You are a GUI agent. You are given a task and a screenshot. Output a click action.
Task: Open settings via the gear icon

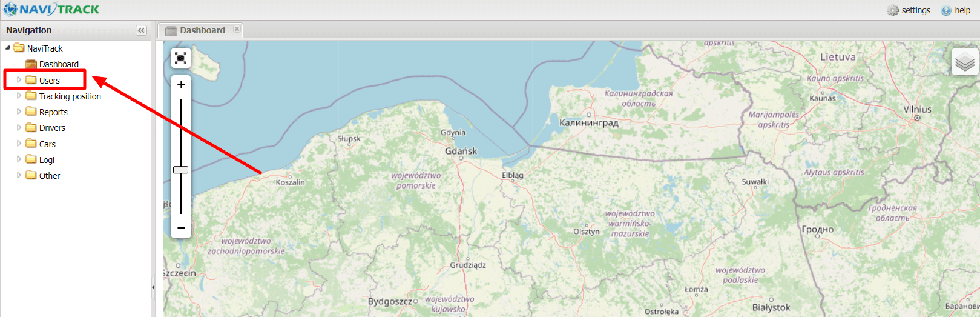(x=893, y=10)
